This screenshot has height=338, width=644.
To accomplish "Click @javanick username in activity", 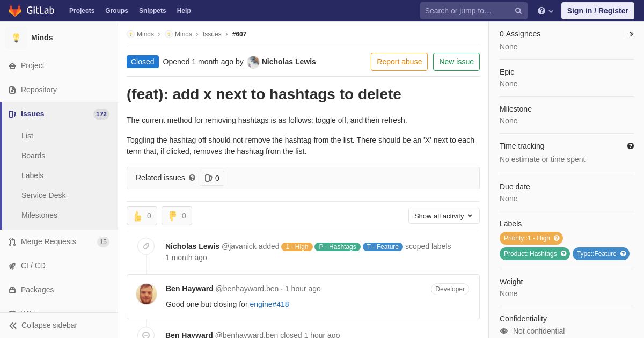I will [x=239, y=246].
